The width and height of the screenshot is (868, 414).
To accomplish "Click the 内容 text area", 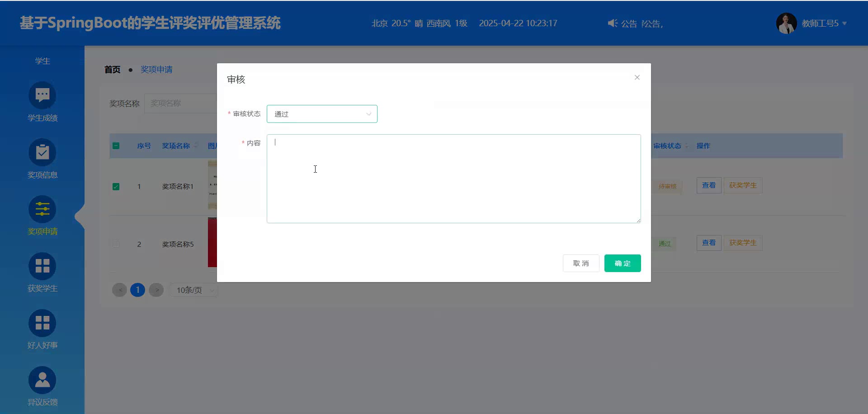I will [x=453, y=179].
